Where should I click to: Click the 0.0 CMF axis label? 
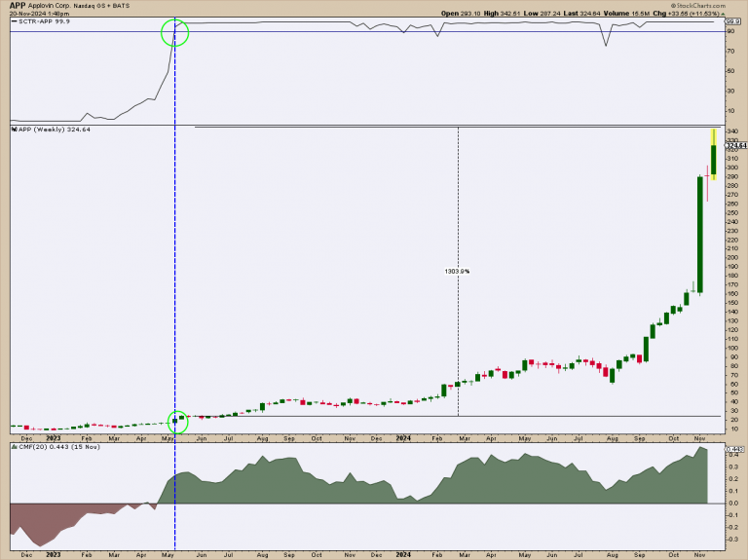click(732, 504)
